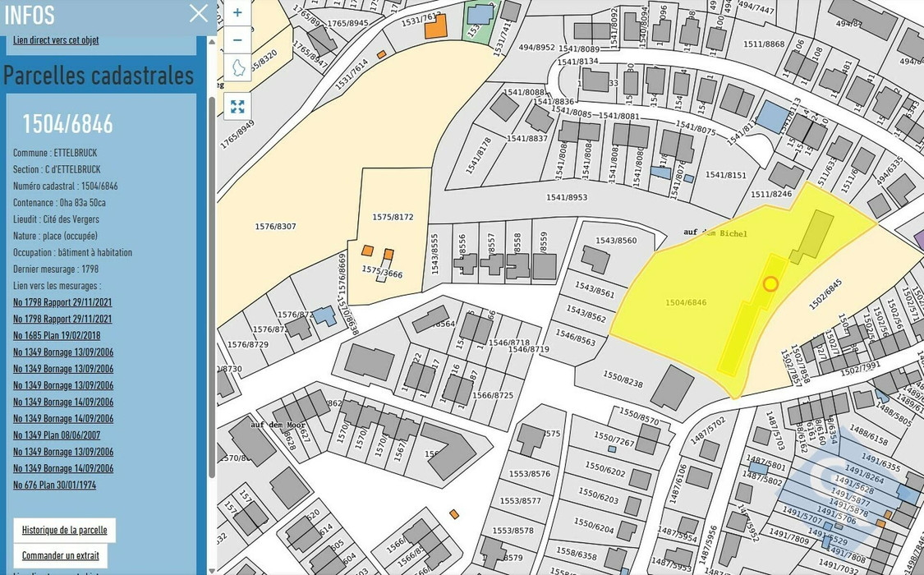The image size is (924, 575).
Task: Open No 1349 Plan 08/06/2007 document
Action: coord(56,435)
